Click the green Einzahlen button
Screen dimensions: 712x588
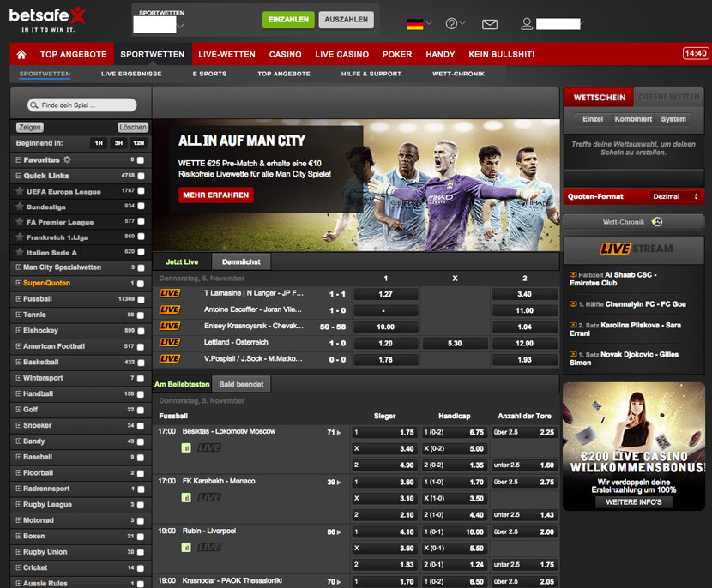click(288, 20)
